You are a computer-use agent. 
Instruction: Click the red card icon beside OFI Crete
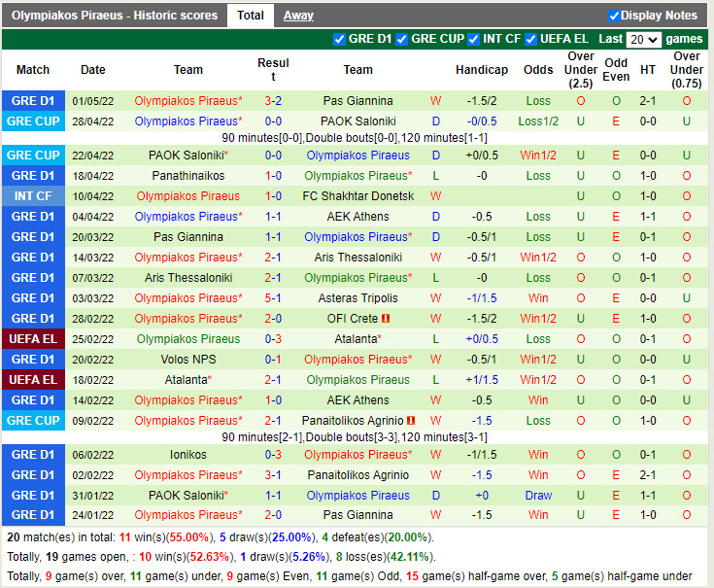[386, 319]
